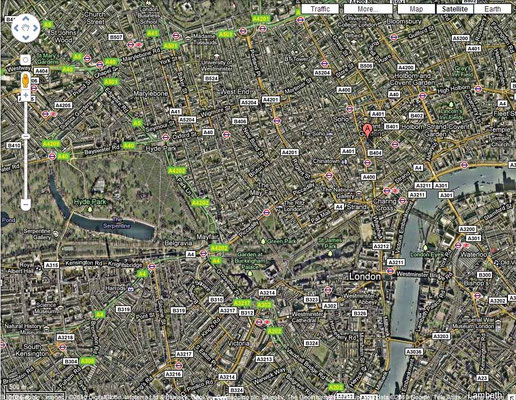Image resolution: width=516 pixels, height=400 pixels.
Task: Click the A3200 road shield
Action: click(x=467, y=229)
